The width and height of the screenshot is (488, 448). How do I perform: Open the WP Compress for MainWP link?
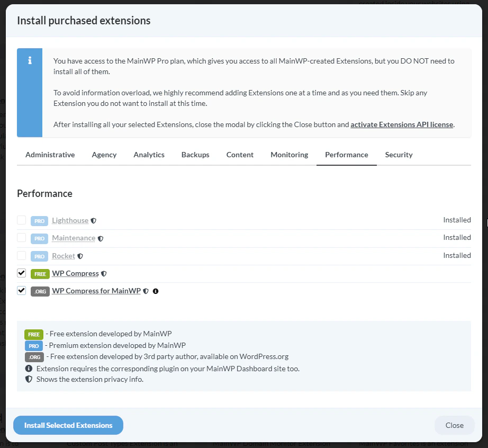click(96, 291)
